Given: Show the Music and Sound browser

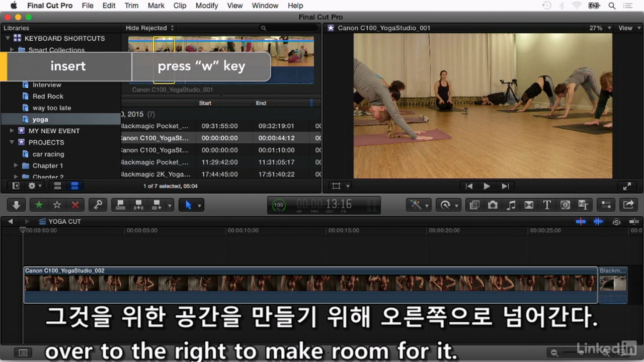Looking at the screenshot, I should [x=511, y=205].
